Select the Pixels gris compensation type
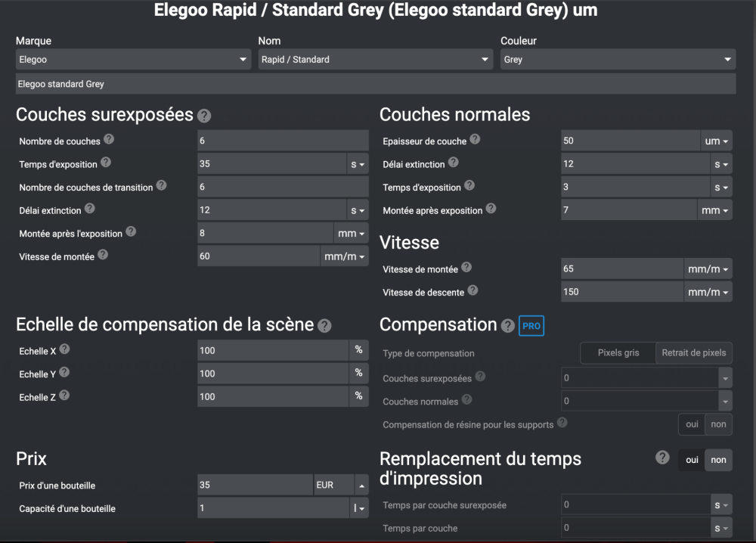The image size is (756, 543). pos(618,352)
